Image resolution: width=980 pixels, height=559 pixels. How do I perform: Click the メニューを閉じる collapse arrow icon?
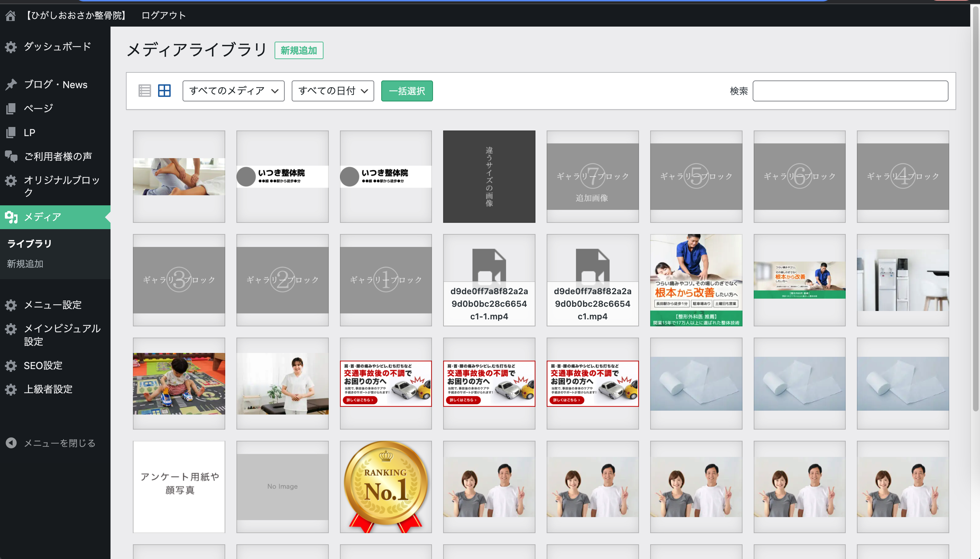(x=11, y=443)
